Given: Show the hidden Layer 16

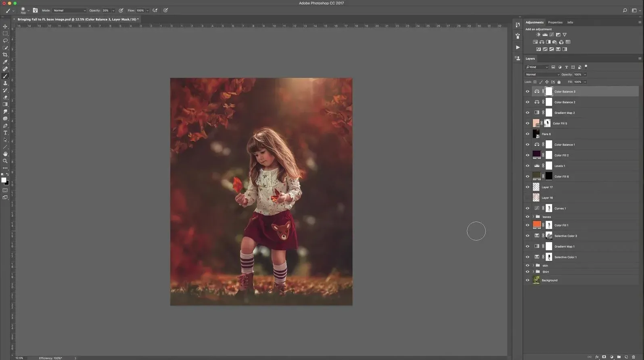Looking at the screenshot, I should point(527,198).
